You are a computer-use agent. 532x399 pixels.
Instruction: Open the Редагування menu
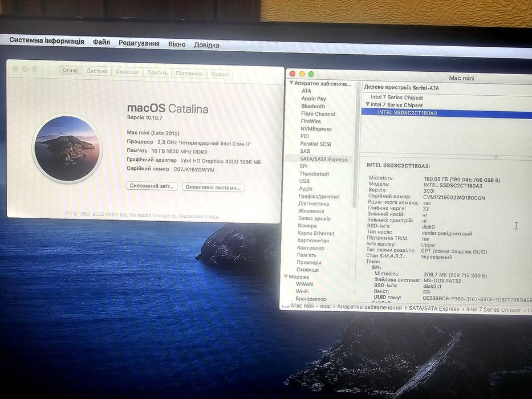click(x=139, y=43)
